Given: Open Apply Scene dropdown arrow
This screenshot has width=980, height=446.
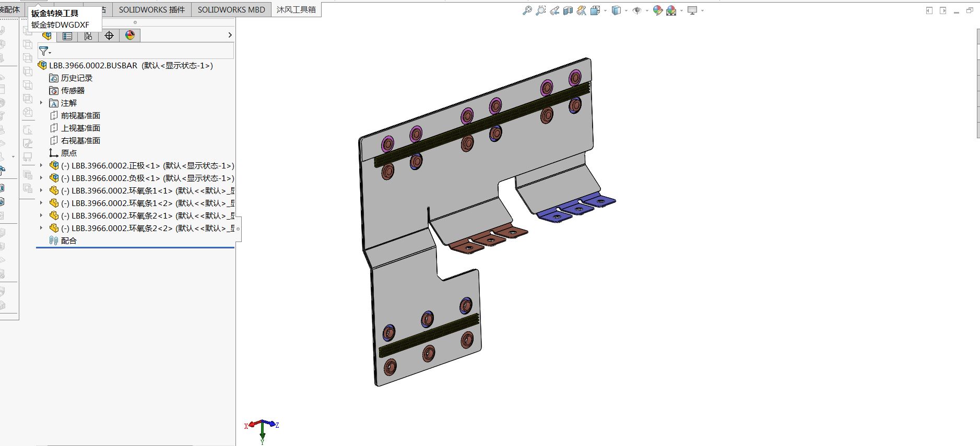Looking at the screenshot, I should [x=681, y=10].
